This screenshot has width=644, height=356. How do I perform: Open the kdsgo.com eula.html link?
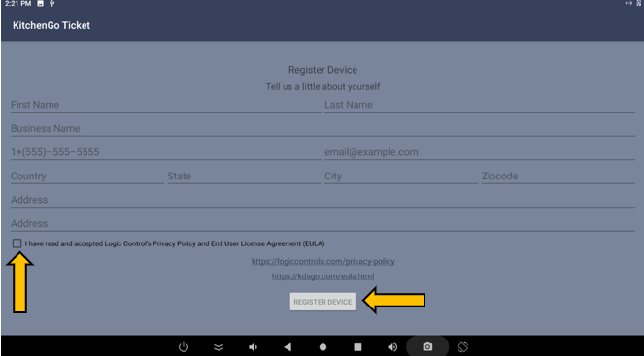(322, 276)
